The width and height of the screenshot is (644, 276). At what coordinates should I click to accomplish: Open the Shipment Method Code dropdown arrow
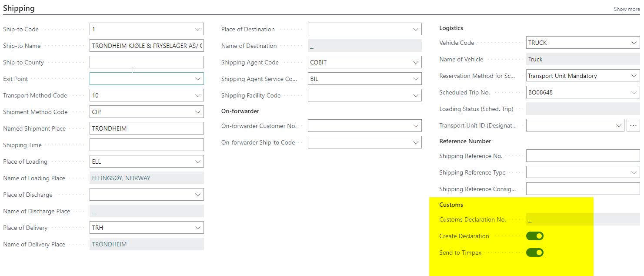point(198,112)
